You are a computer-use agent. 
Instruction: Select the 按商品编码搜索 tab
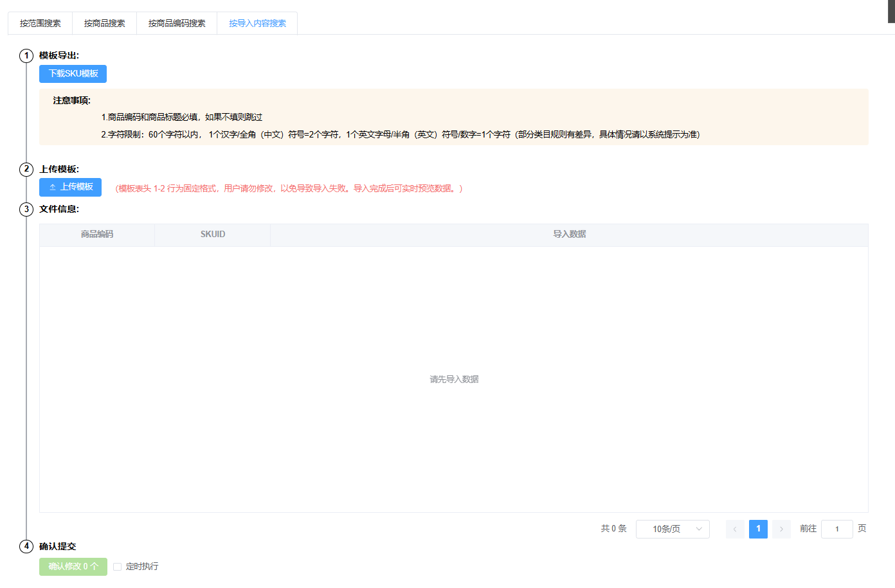(x=177, y=23)
